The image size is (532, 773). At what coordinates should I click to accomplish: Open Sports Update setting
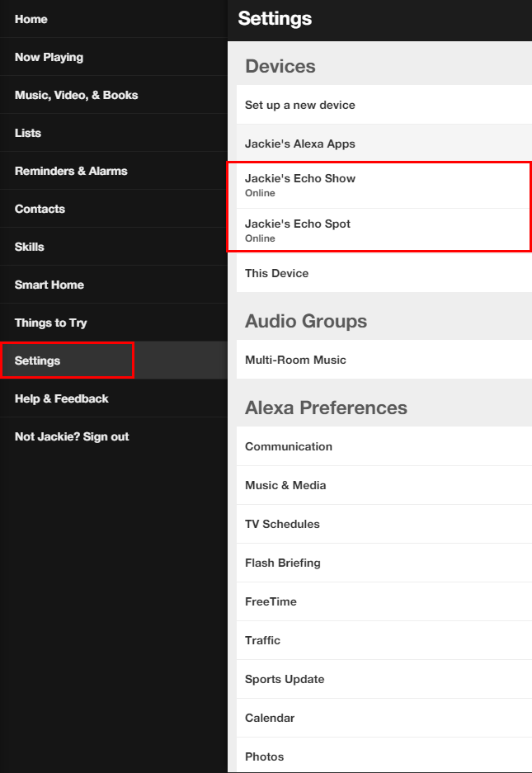point(384,679)
